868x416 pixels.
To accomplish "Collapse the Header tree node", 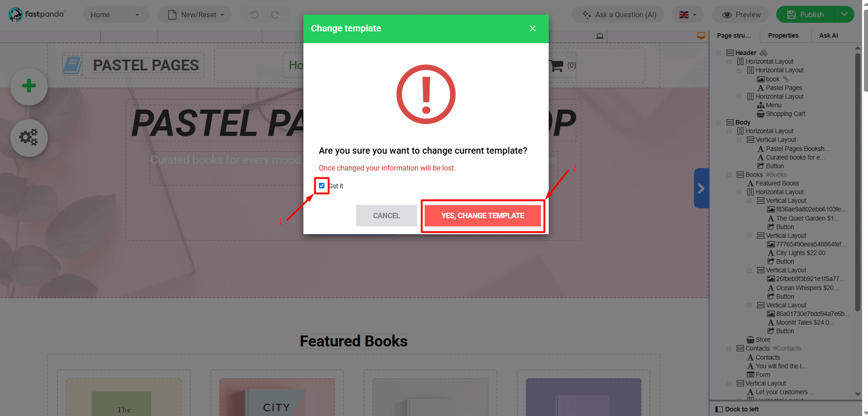I will tap(719, 53).
